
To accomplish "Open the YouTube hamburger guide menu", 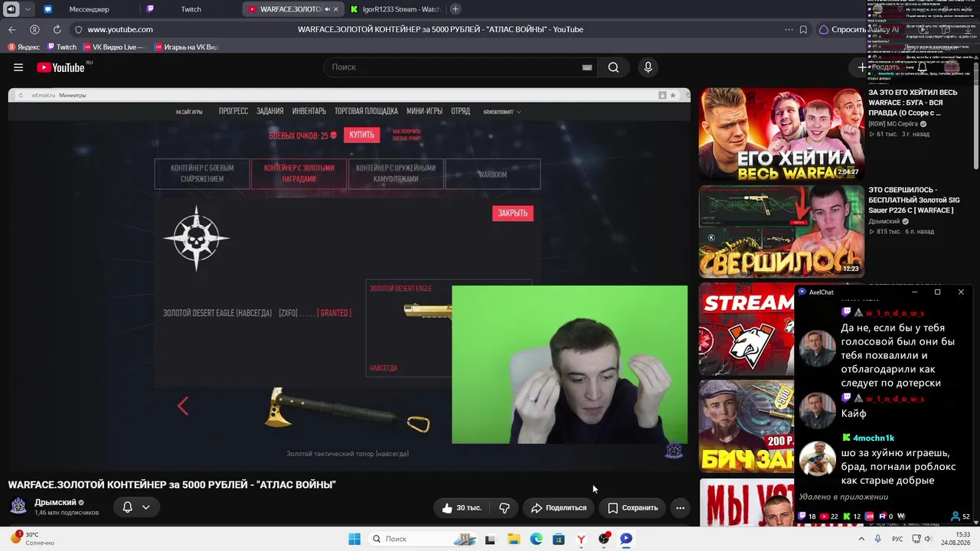I will tap(18, 67).
